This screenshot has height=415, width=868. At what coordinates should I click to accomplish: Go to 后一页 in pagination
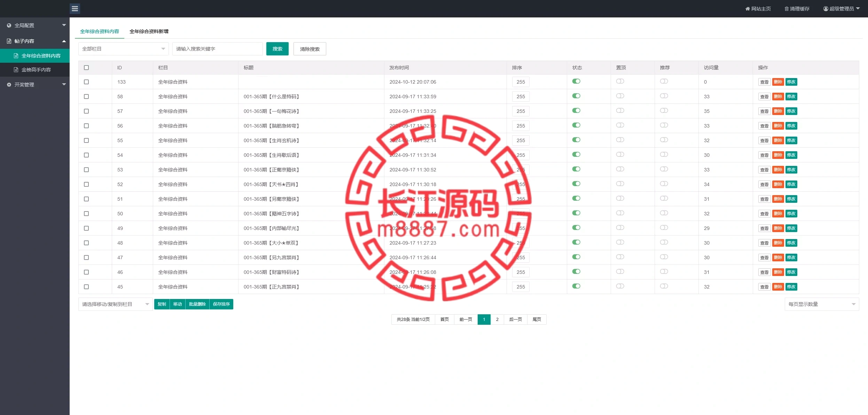click(516, 320)
